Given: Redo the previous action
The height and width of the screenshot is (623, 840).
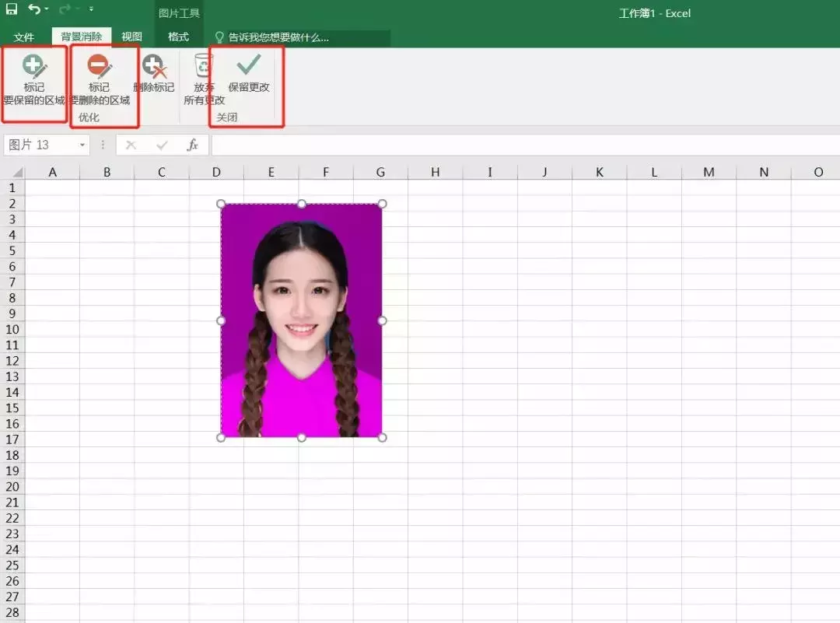Looking at the screenshot, I should 65,9.
